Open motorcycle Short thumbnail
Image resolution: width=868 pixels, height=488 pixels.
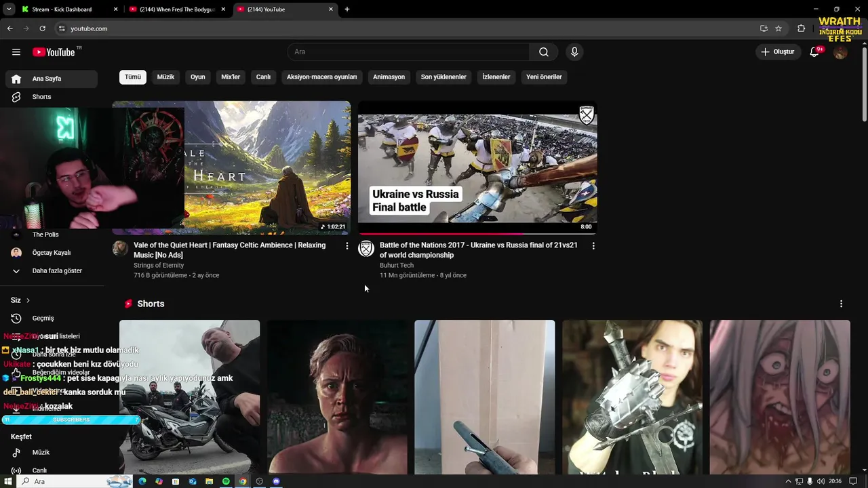pos(189,397)
